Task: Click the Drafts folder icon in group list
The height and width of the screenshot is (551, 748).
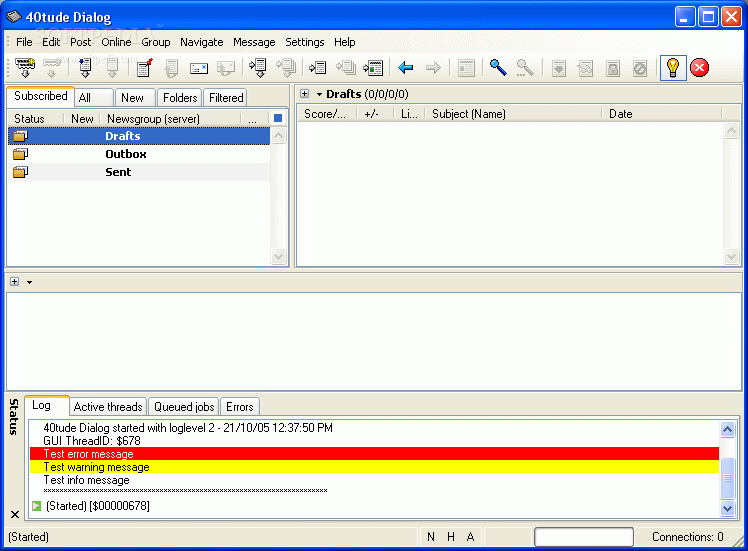Action: coord(21,136)
